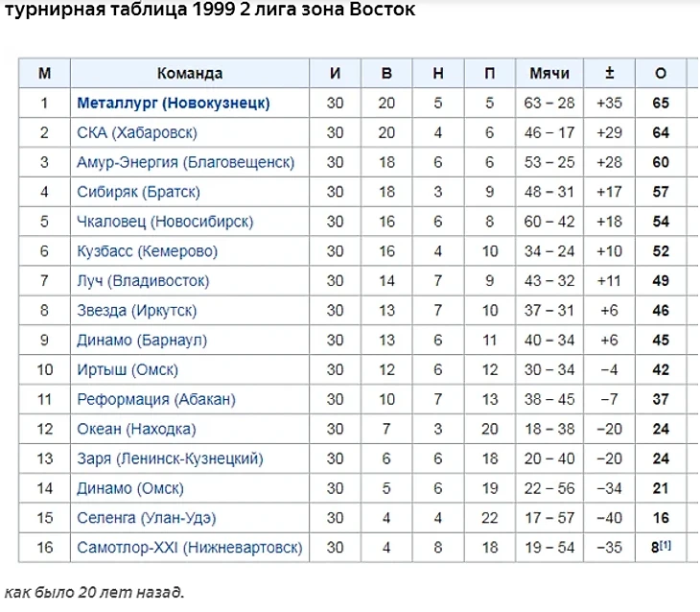Open Амур-Энергия (Благовещенск) team page
This screenshot has width=700, height=612.
[185, 162]
